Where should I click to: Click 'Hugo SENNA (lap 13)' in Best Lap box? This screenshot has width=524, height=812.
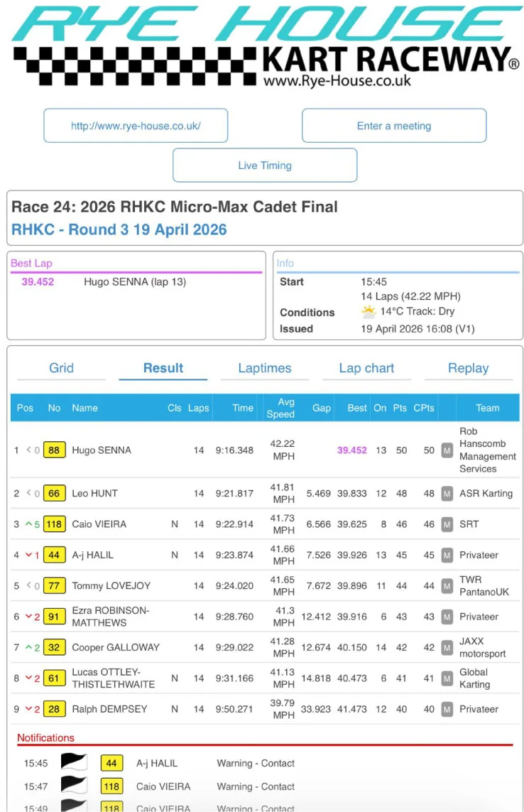(x=135, y=282)
